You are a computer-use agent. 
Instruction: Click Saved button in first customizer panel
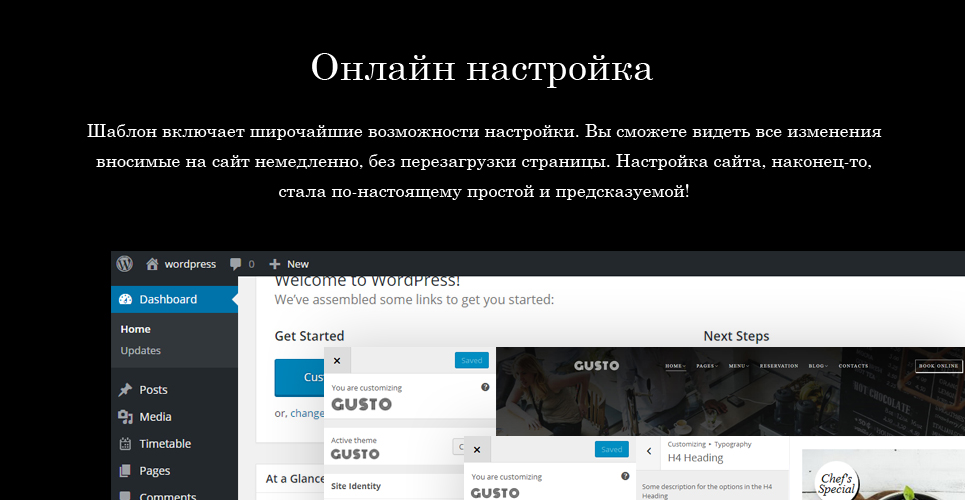[x=471, y=360]
